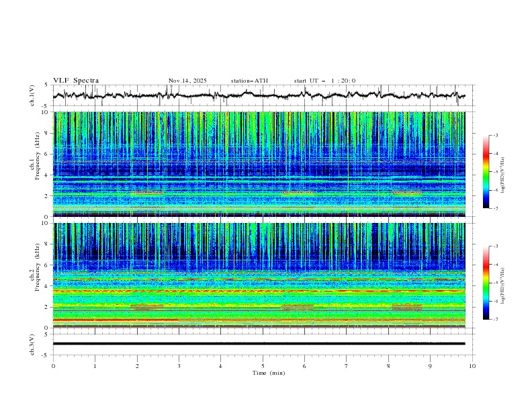Click the "ch.1(V)" waveform axis label

[32, 95]
